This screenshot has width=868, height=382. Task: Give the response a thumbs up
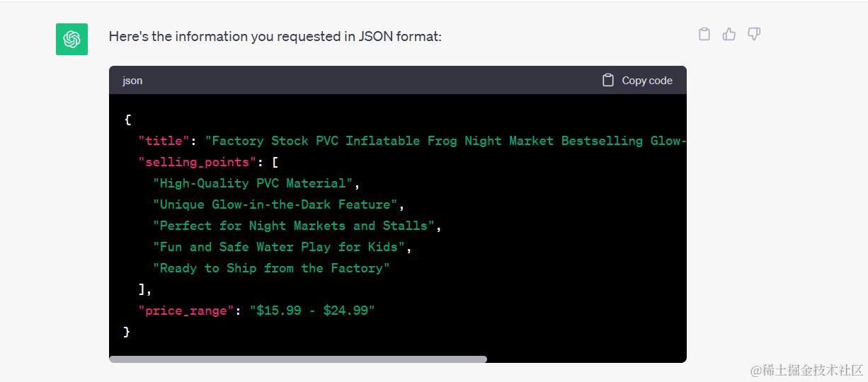coord(729,34)
